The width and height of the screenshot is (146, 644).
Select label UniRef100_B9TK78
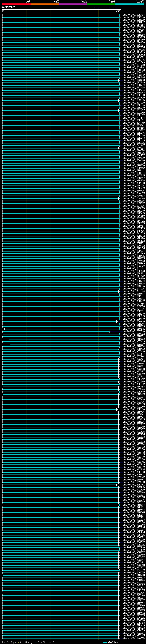pos(133,87)
